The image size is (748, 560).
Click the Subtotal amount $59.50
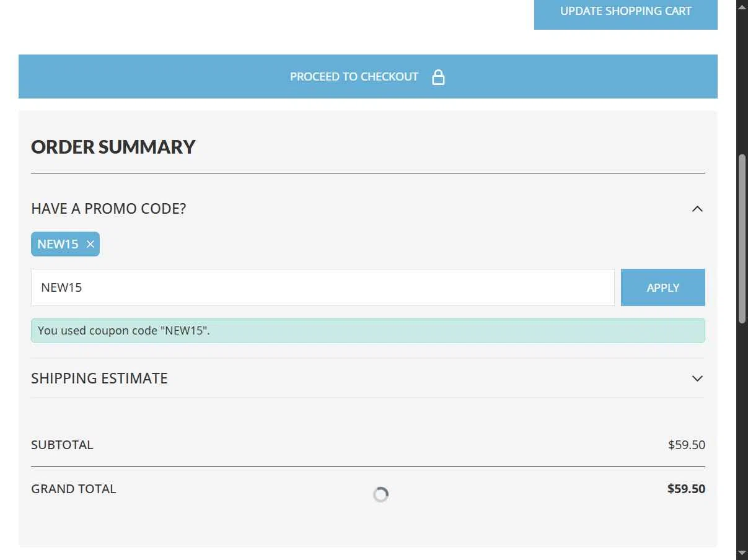[687, 445]
